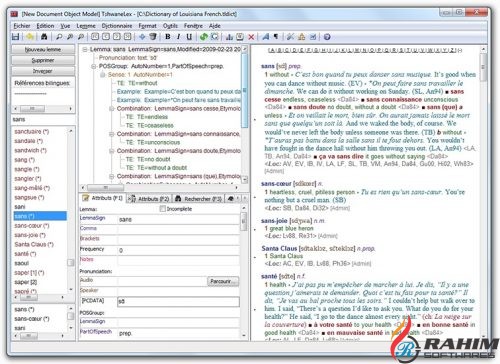Screen dimensions: 500x364
Task: Collapse the Lemma: sans root tree node
Action: click(85, 49)
